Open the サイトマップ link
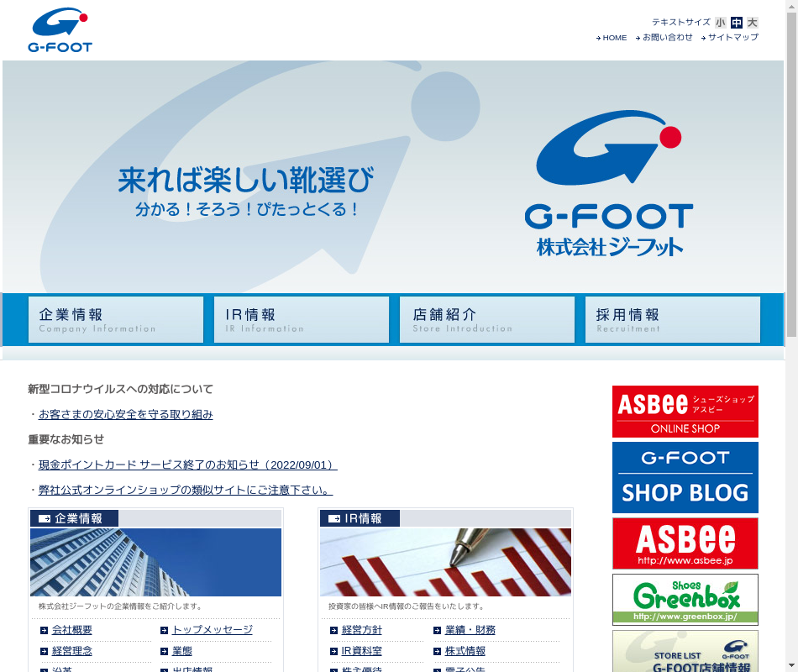The width and height of the screenshot is (798, 672). pyautogui.click(x=732, y=38)
